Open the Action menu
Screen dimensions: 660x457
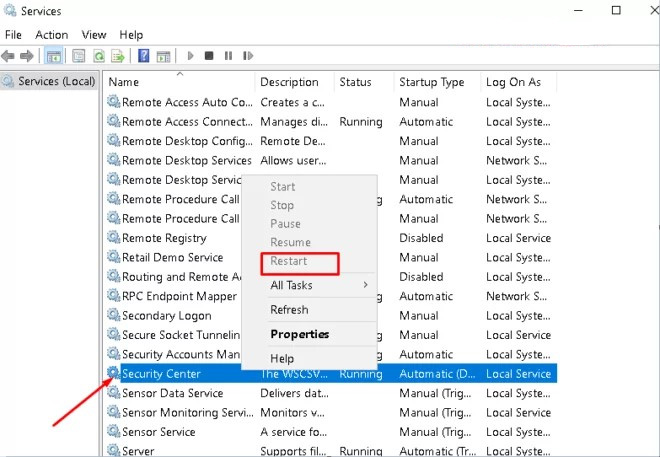[x=51, y=34]
